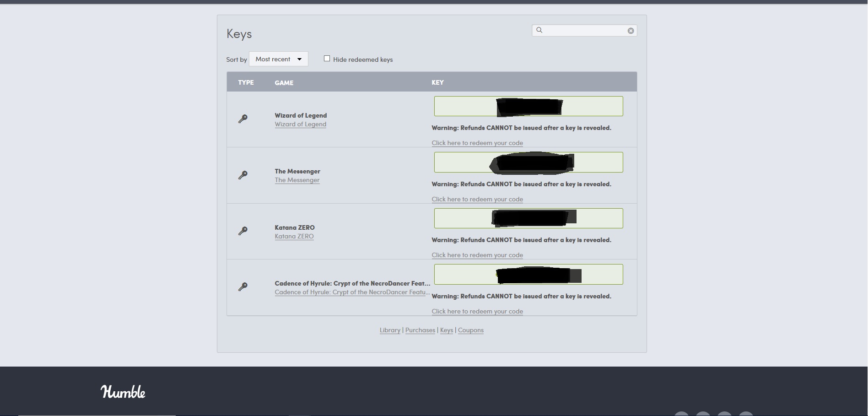The width and height of the screenshot is (868, 416).
Task: Redeem code link for Wizard of Legend
Action: 477,143
